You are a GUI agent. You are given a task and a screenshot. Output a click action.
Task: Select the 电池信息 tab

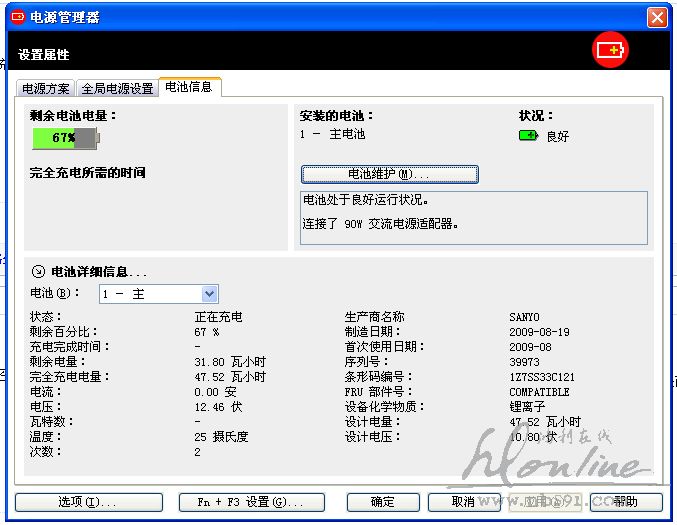tap(189, 87)
